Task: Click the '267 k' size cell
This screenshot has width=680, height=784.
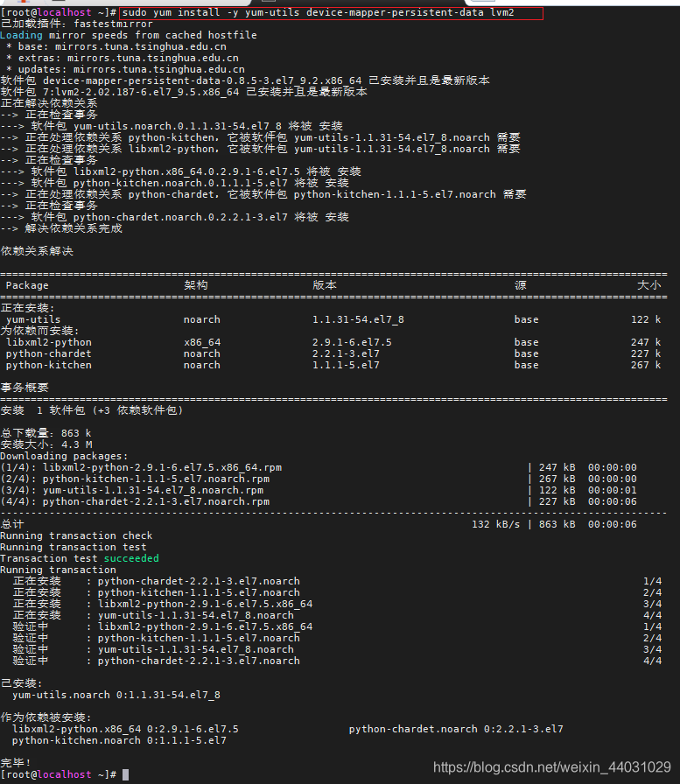Action: [646, 366]
